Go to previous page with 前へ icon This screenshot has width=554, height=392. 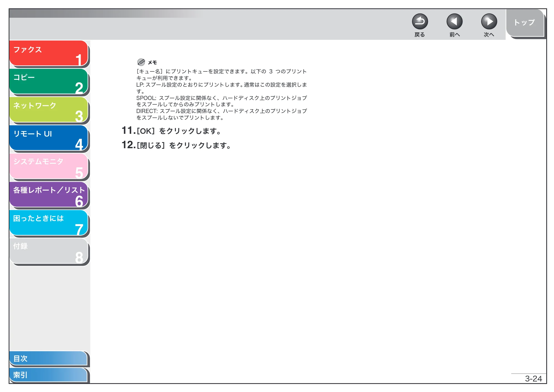point(454,22)
